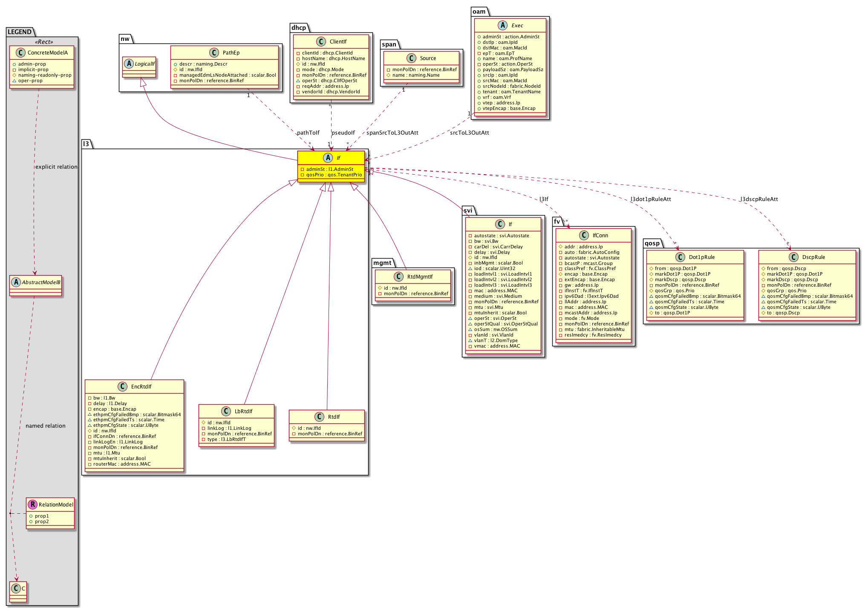Click the 'R' icon of RelationModel
This screenshot has width=868, height=610.
pos(32,504)
